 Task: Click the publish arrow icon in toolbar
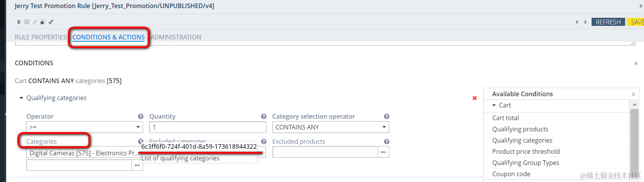pyautogui.click(x=51, y=22)
